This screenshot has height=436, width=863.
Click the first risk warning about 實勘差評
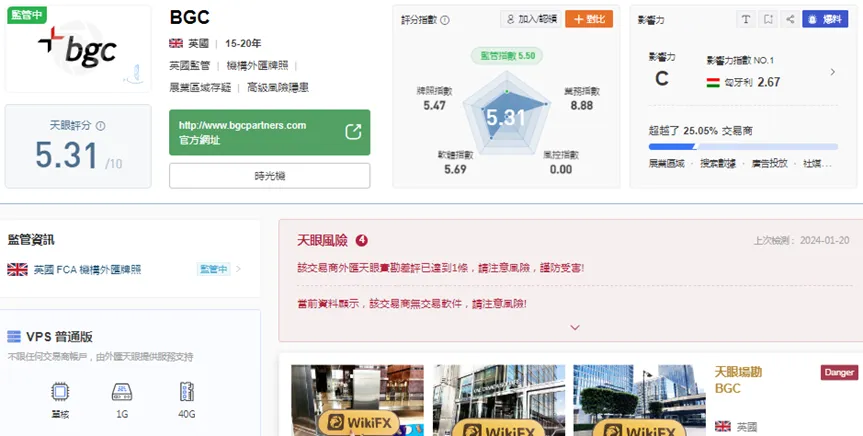[440, 268]
